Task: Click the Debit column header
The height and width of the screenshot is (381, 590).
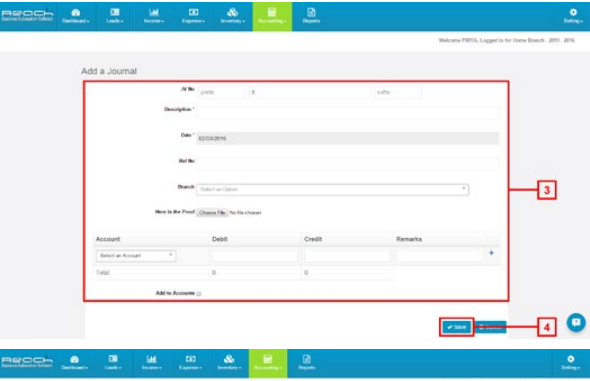Action: point(220,239)
